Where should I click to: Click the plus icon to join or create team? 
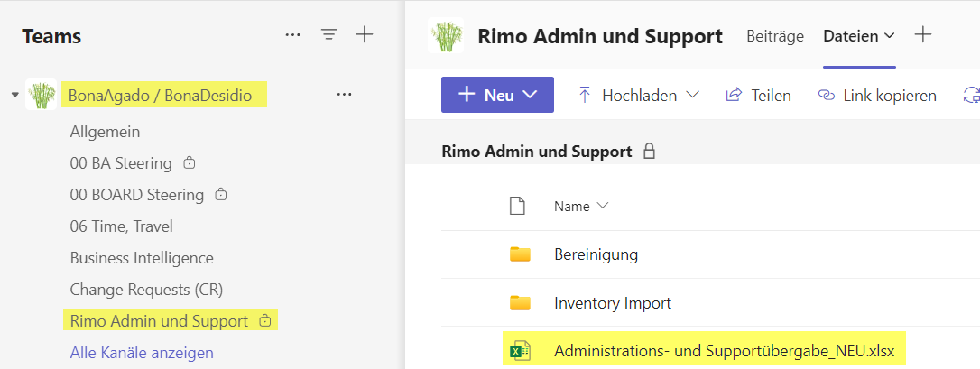(365, 35)
